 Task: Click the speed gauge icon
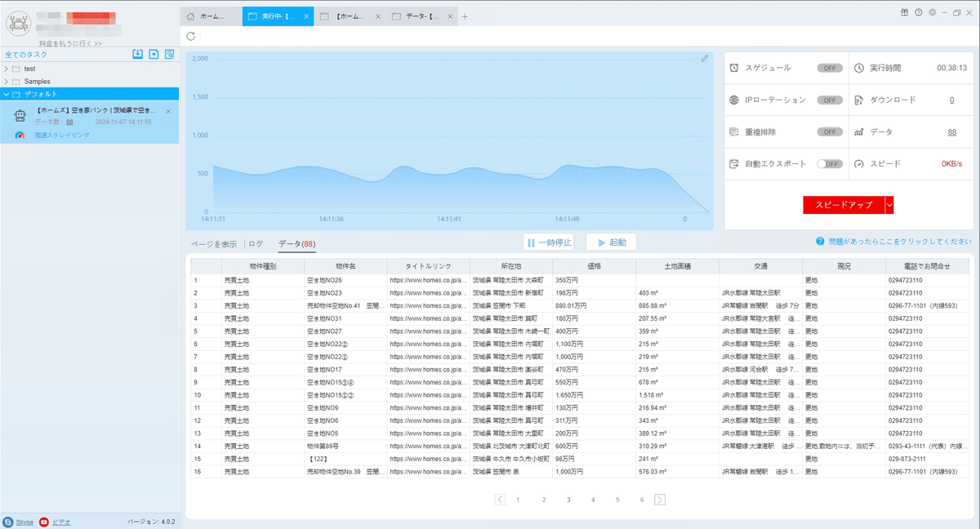coord(859,163)
